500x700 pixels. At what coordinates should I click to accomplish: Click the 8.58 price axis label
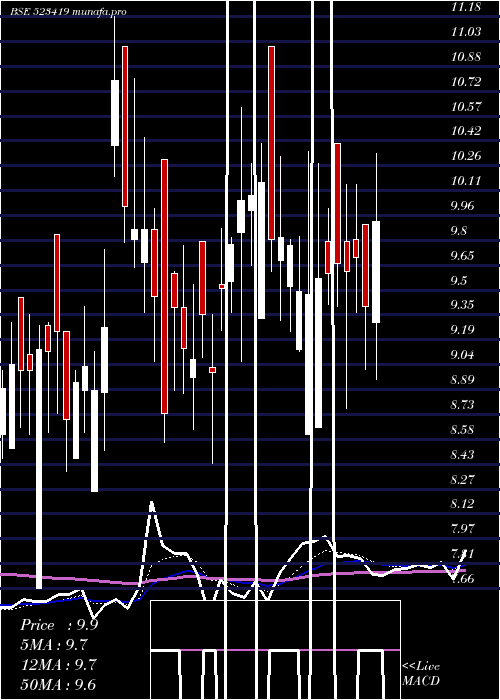[x=463, y=429]
